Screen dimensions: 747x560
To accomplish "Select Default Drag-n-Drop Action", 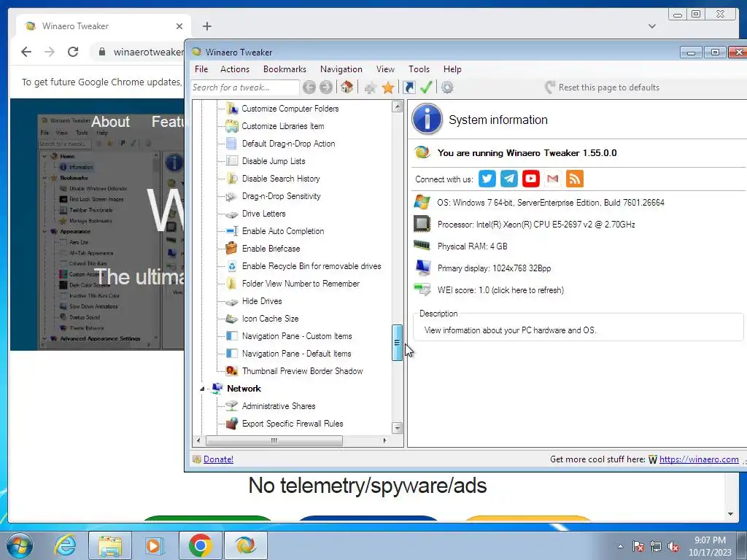I will click(x=289, y=144).
